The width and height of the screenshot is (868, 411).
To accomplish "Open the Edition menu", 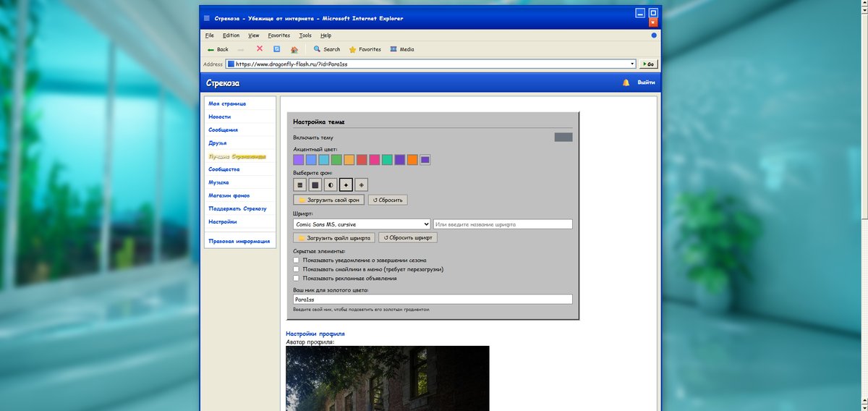I will [x=231, y=35].
